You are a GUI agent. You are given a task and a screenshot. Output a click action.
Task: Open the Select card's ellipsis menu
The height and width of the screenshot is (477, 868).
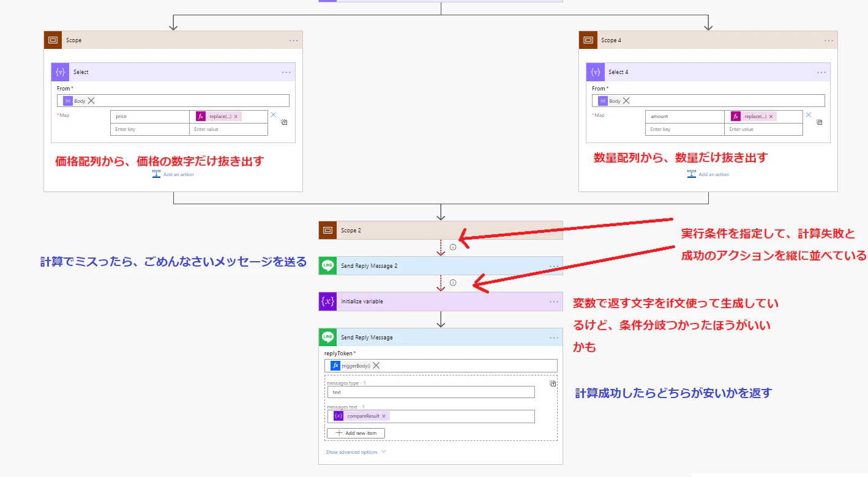(x=286, y=72)
